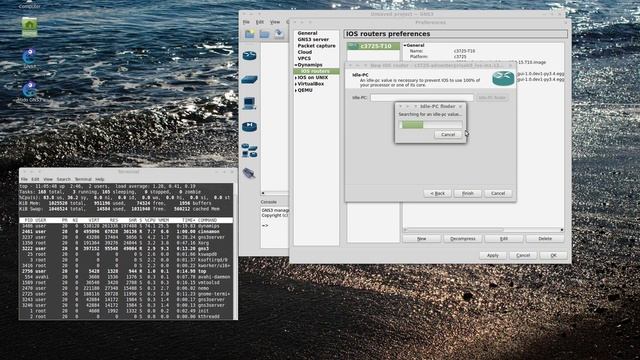
Task: Click the Terminal window vertical scrollbar
Action: point(235,251)
